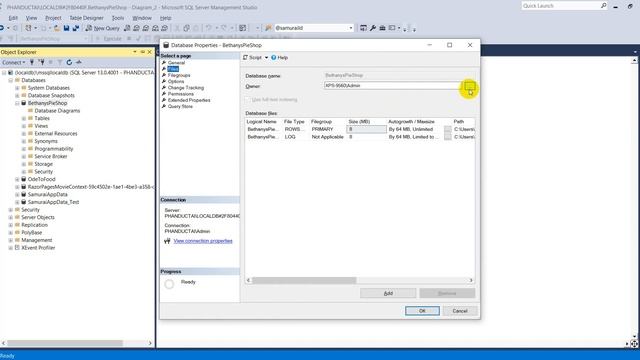Select the Change Tracking page
Viewport: 640px width, 360px height.
186,88
